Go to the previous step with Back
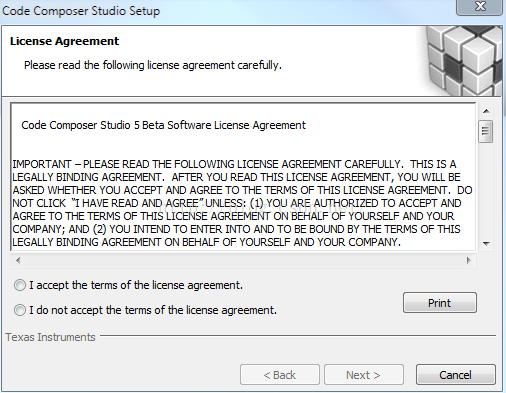Screen dimensions: 506x393 pos(280,375)
